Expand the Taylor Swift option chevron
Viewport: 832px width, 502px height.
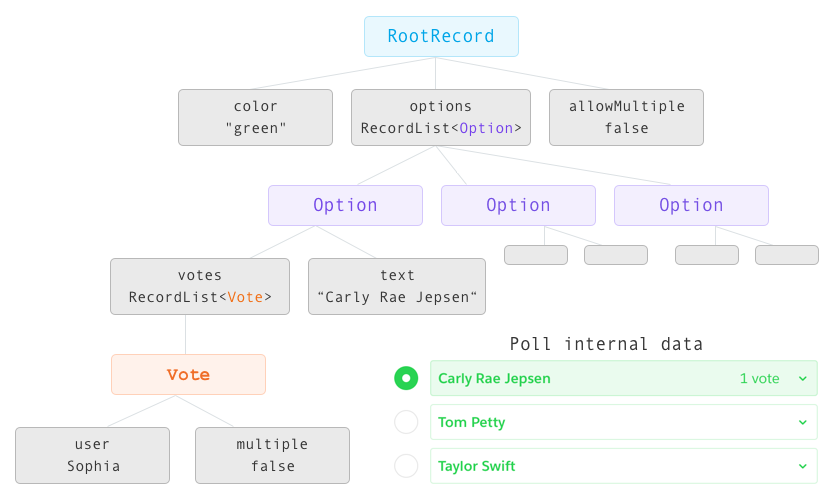click(803, 466)
